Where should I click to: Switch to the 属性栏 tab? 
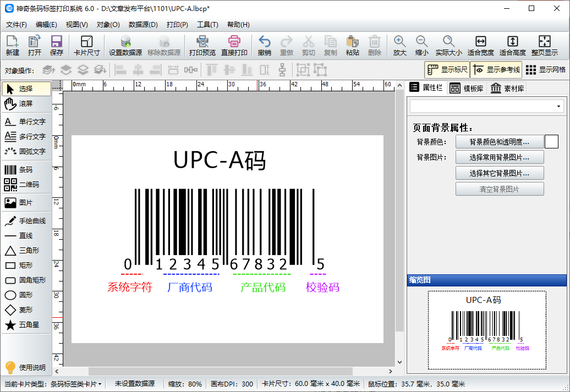[426, 87]
